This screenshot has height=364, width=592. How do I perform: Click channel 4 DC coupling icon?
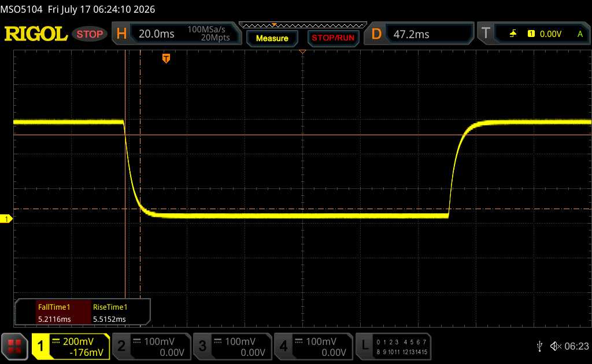(x=299, y=341)
